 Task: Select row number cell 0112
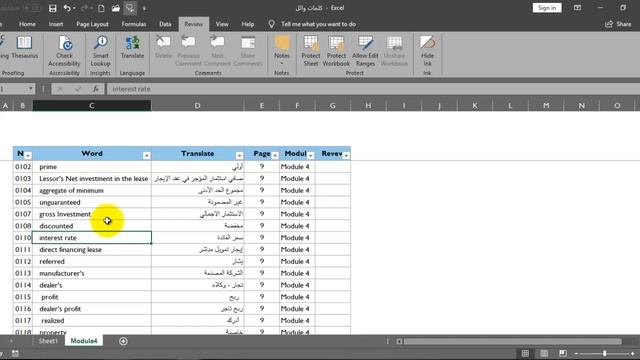point(23,261)
